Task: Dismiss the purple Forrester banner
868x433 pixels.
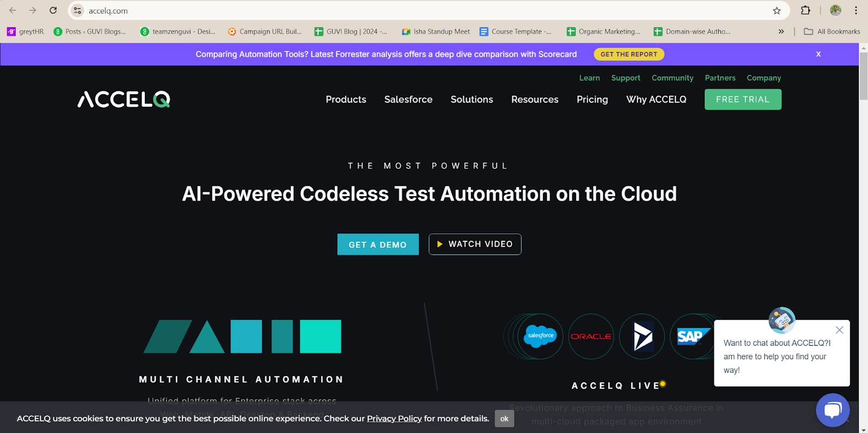Action: point(818,54)
